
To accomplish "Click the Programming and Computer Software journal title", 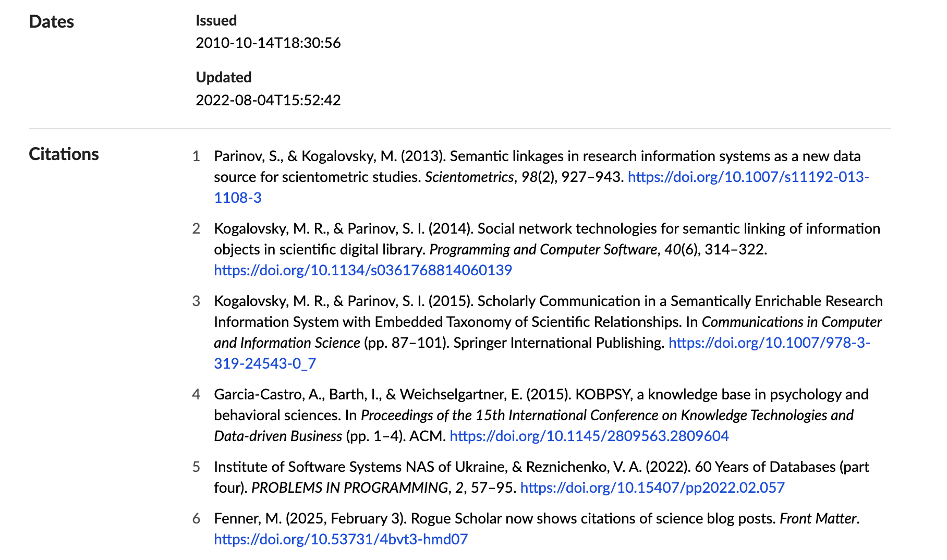I will click(x=543, y=250).
